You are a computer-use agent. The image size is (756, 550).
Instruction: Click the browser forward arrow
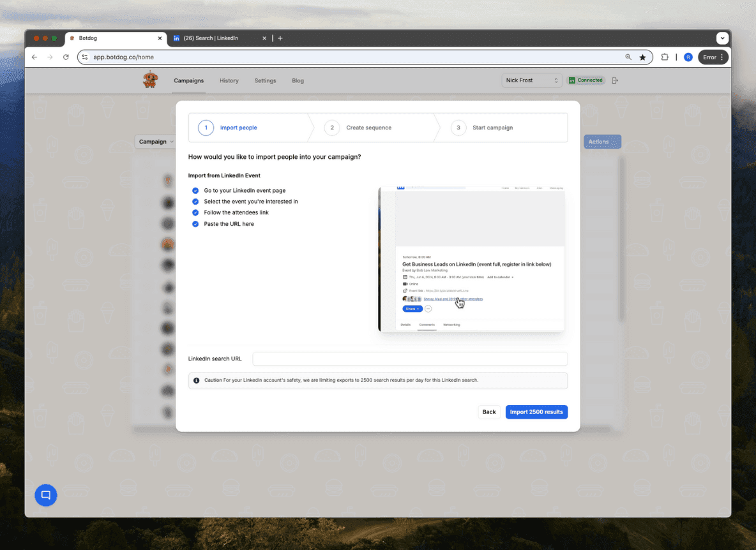coord(50,57)
